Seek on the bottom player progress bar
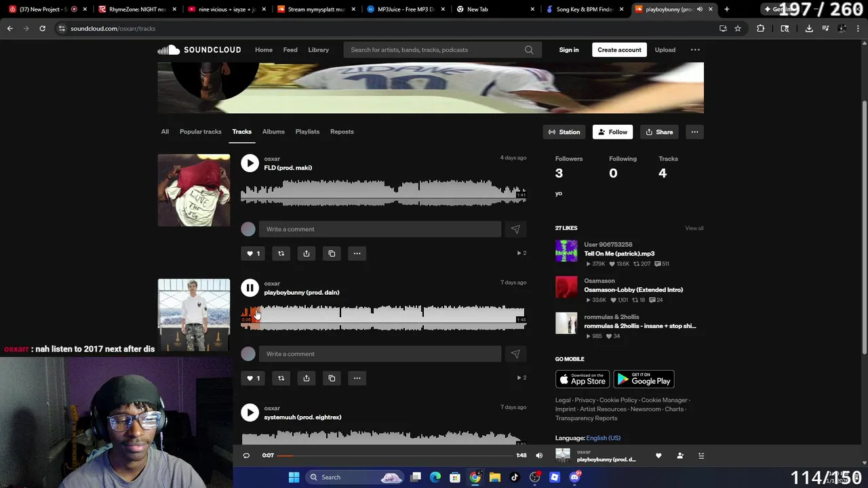The image size is (868, 488). pos(395,455)
